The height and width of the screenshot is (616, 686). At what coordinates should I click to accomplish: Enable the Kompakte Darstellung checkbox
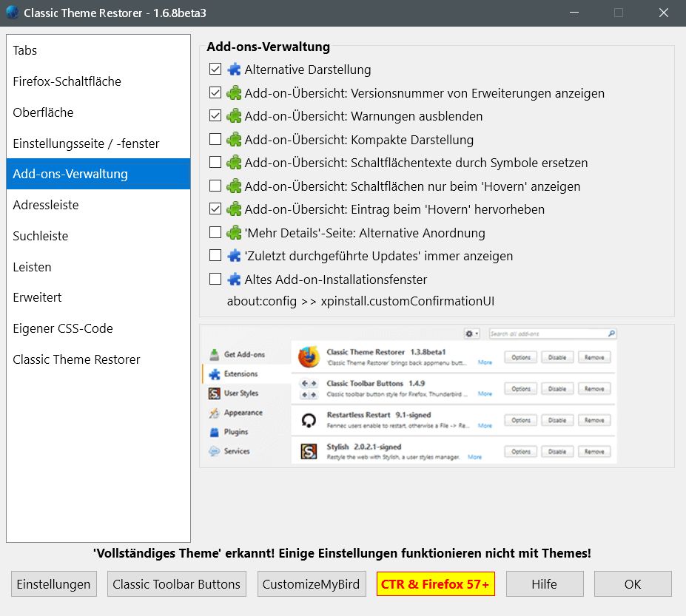click(215, 140)
